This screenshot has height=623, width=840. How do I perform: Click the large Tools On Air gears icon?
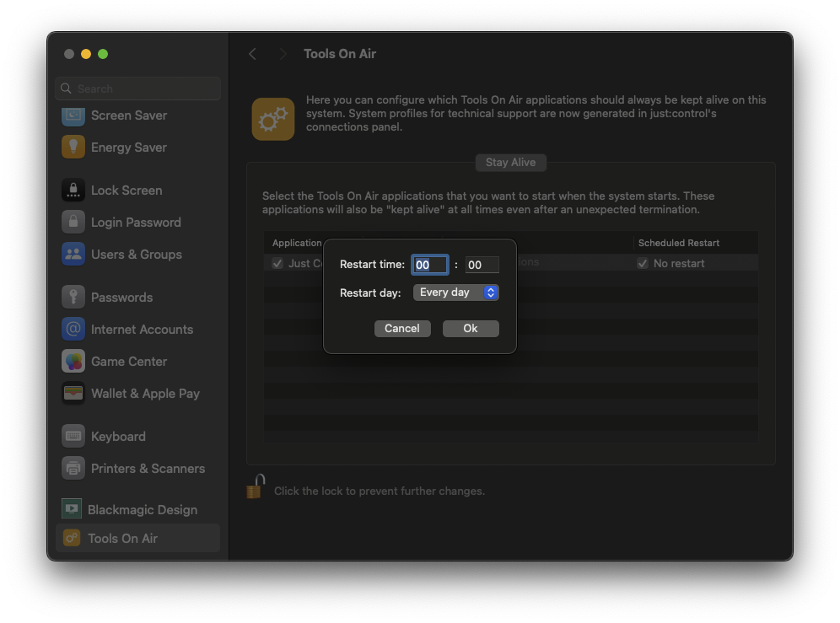pos(273,119)
